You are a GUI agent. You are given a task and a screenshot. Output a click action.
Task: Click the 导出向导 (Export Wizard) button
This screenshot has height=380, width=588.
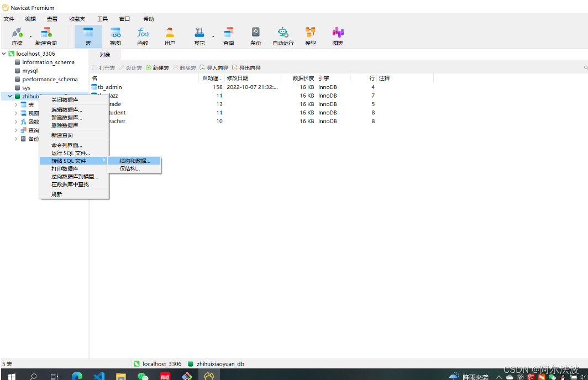tap(246, 68)
